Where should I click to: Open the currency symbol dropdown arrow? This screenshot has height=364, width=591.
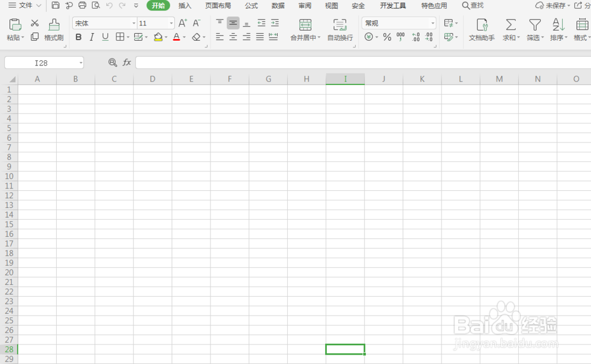(x=376, y=37)
